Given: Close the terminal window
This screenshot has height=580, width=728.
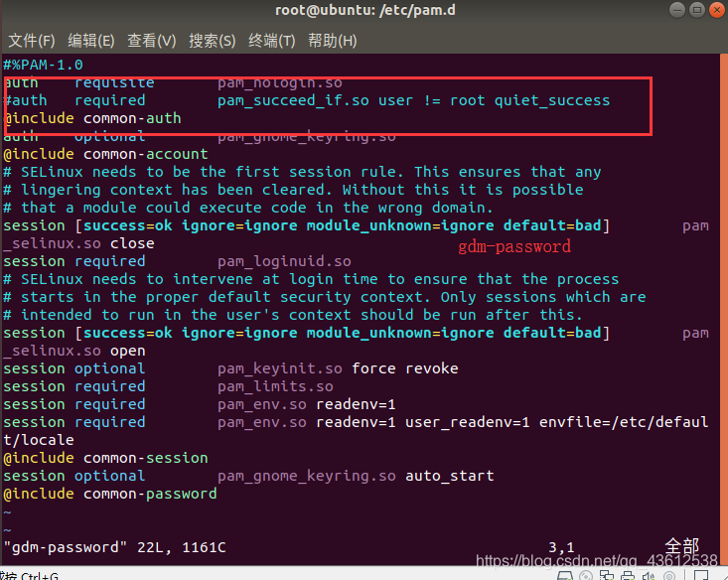Looking at the screenshot, I should tap(717, 10).
